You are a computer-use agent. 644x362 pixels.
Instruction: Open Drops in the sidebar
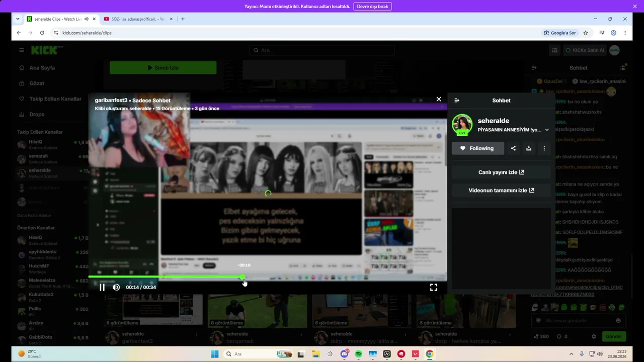tap(37, 115)
